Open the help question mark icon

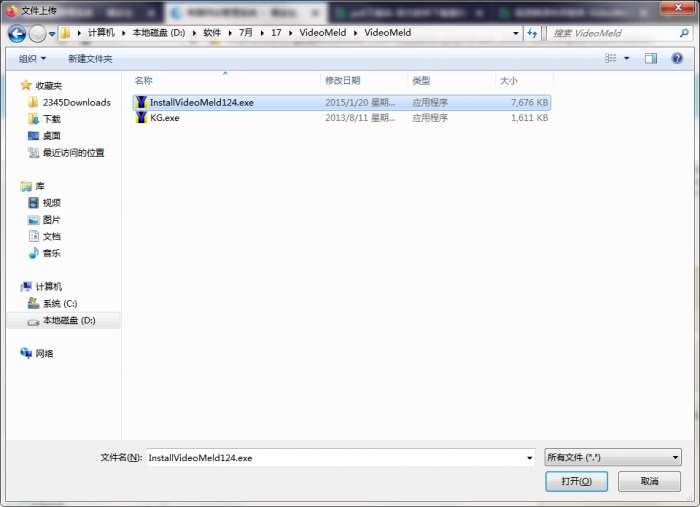pyautogui.click(x=677, y=58)
